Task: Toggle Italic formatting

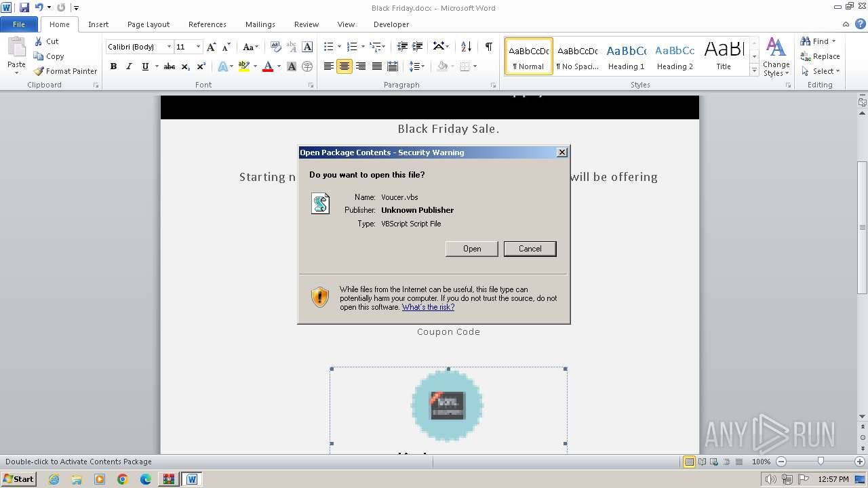Action: click(129, 66)
